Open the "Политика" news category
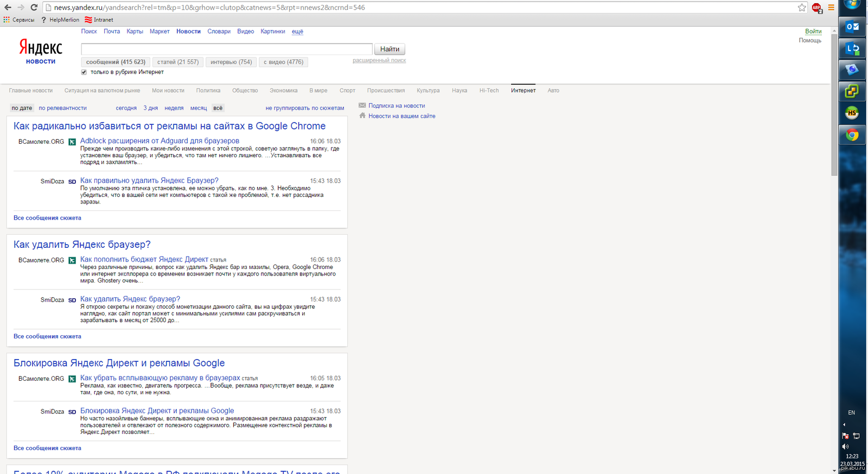The image size is (868, 474). [x=208, y=91]
